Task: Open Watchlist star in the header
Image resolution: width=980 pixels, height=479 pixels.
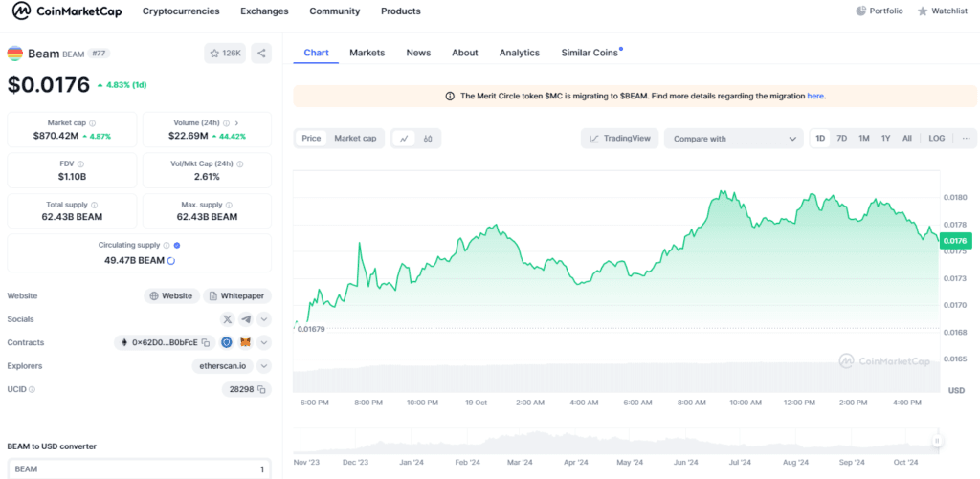Action: click(x=923, y=11)
